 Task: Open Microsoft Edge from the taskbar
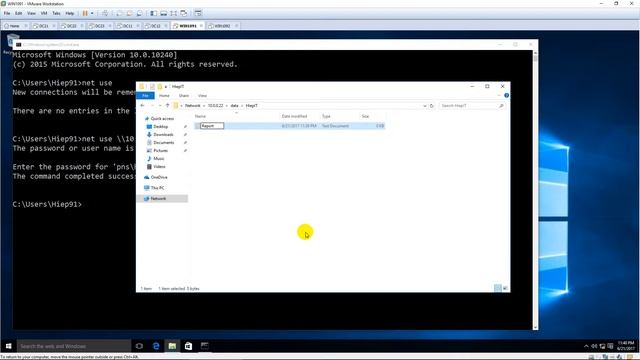point(156,346)
